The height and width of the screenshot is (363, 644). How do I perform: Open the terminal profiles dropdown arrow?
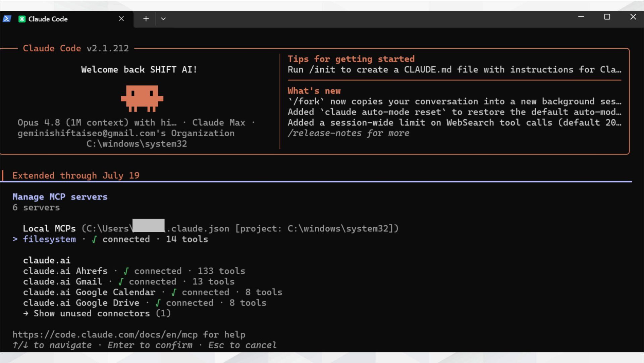(163, 19)
